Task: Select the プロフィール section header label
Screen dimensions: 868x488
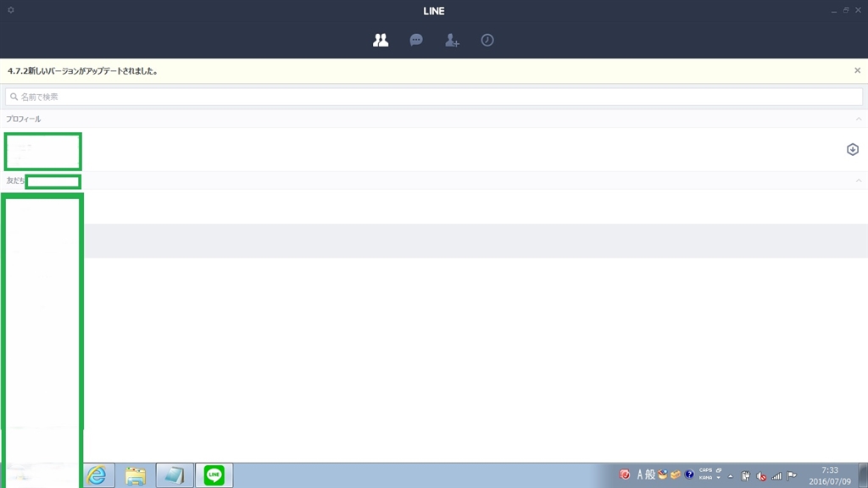Action: pyautogui.click(x=23, y=119)
